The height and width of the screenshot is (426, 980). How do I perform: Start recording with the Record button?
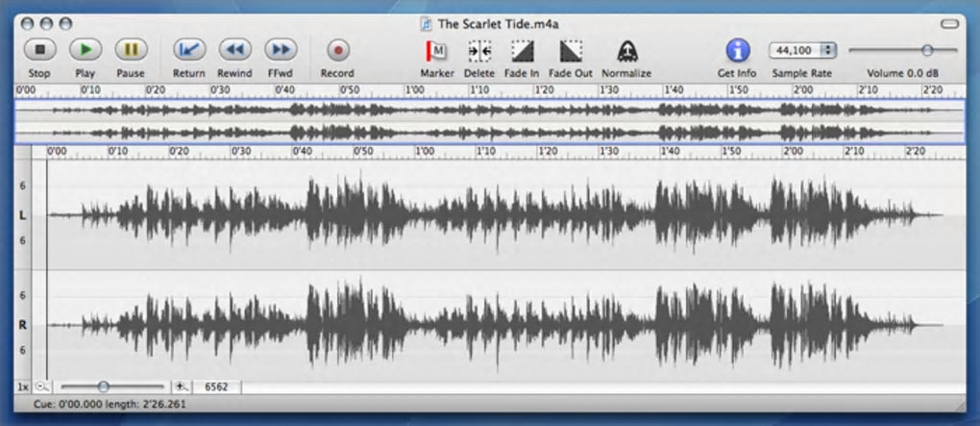pos(337,50)
